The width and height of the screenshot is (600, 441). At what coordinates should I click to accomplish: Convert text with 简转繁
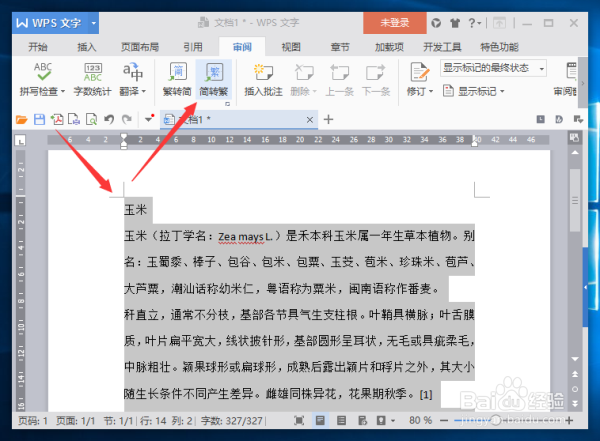214,79
